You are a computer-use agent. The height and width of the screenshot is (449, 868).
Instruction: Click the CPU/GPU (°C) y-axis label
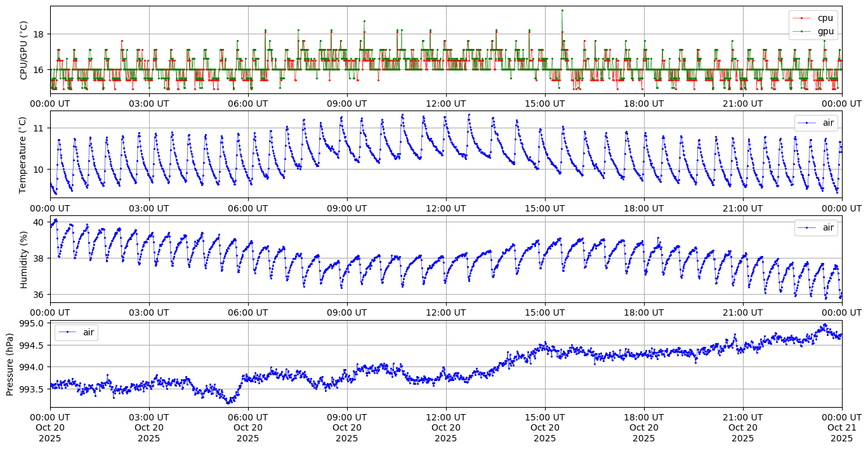(23, 50)
